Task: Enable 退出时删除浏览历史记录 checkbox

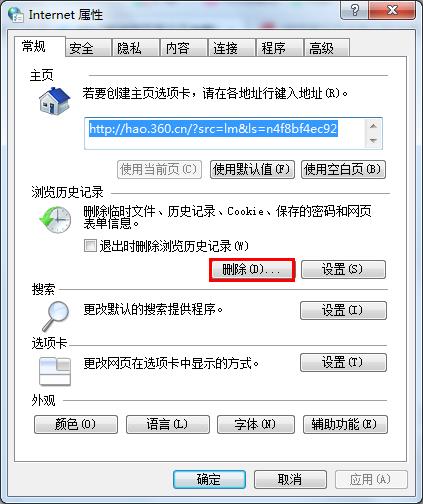Action: pos(90,246)
